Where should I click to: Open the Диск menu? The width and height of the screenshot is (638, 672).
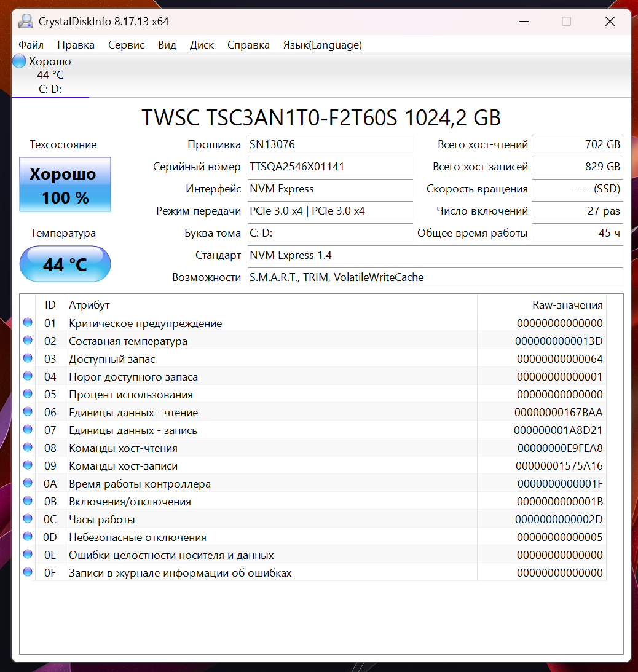tap(202, 45)
